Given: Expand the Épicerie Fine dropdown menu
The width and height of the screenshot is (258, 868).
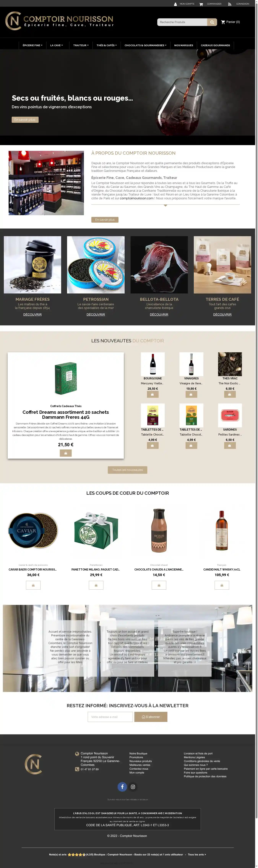Looking at the screenshot, I should point(32,45).
